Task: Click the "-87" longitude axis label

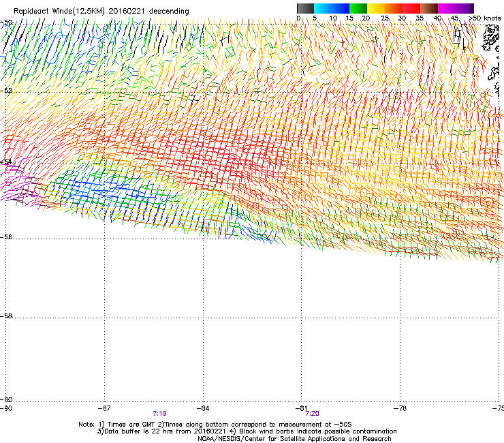Action: pyautogui.click(x=104, y=408)
